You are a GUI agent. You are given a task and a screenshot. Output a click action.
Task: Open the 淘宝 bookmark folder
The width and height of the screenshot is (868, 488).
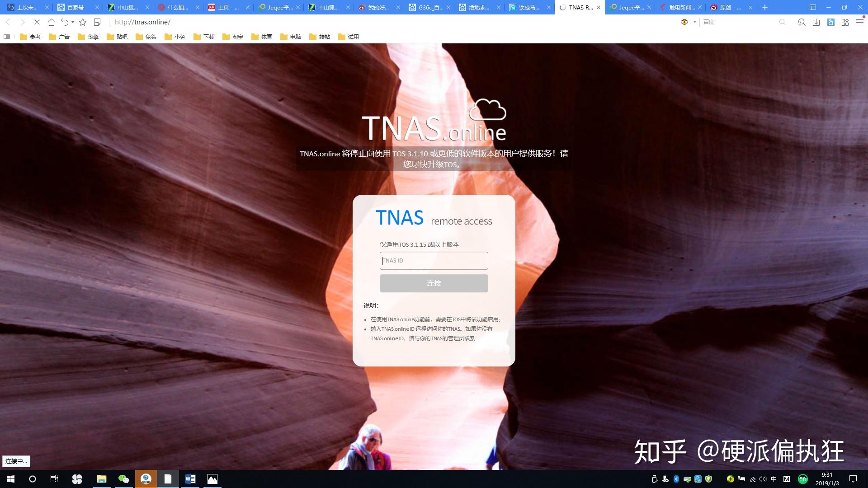click(x=233, y=37)
